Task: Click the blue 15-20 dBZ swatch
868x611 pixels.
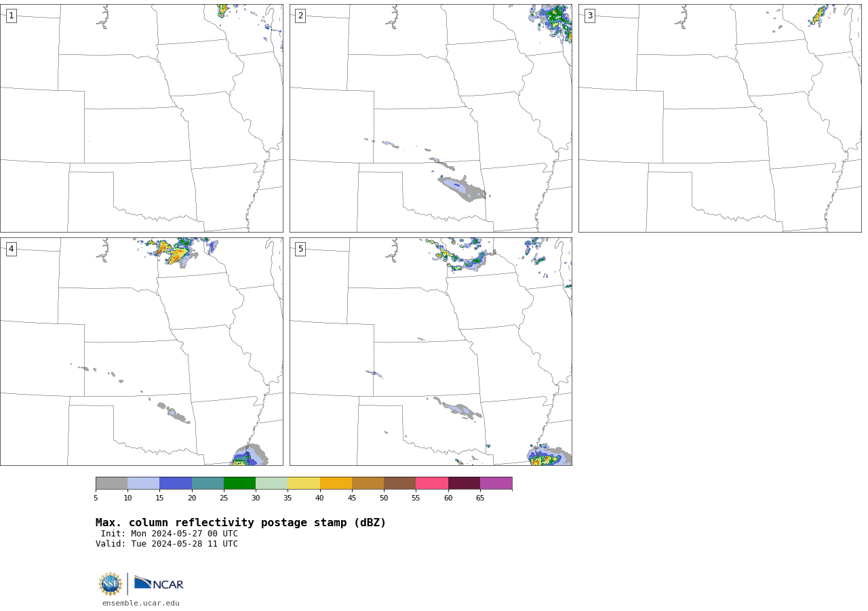Action: pos(176,484)
